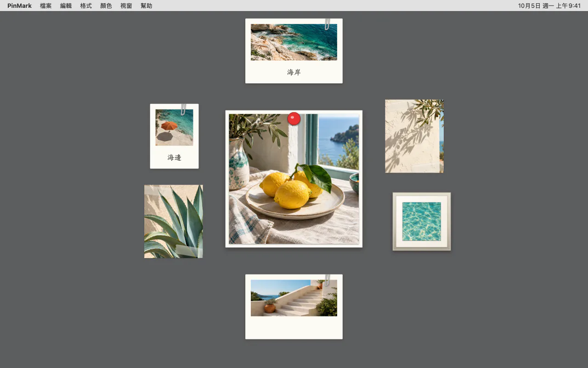Select the white staircase photo

click(294, 298)
